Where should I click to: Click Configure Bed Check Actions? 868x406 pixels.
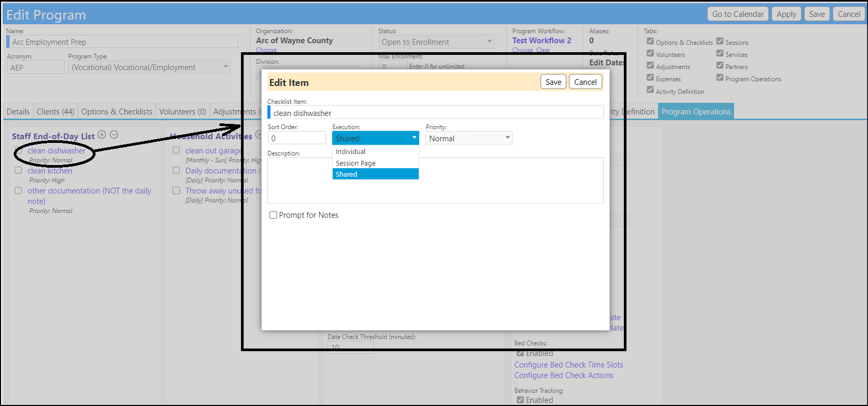[x=564, y=375]
